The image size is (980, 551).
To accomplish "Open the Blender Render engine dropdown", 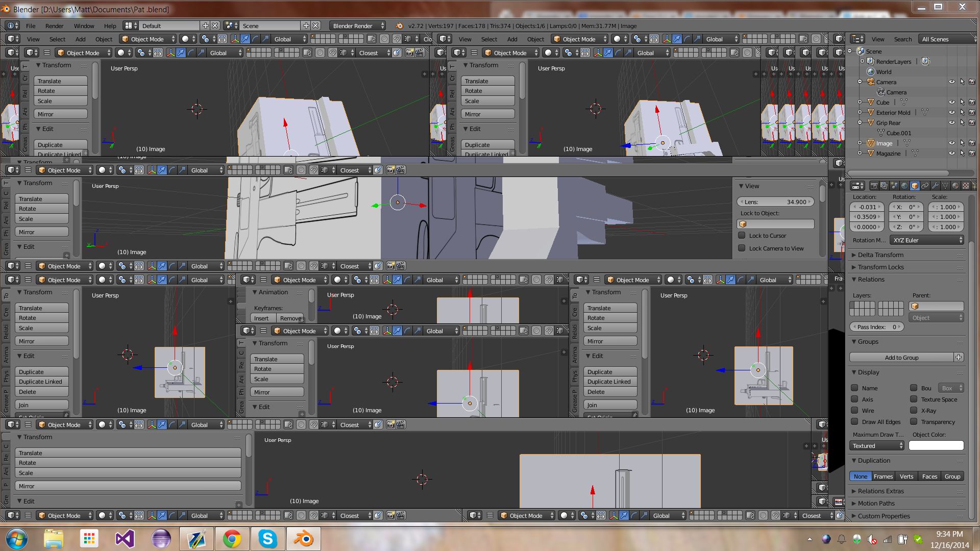I will point(357,26).
